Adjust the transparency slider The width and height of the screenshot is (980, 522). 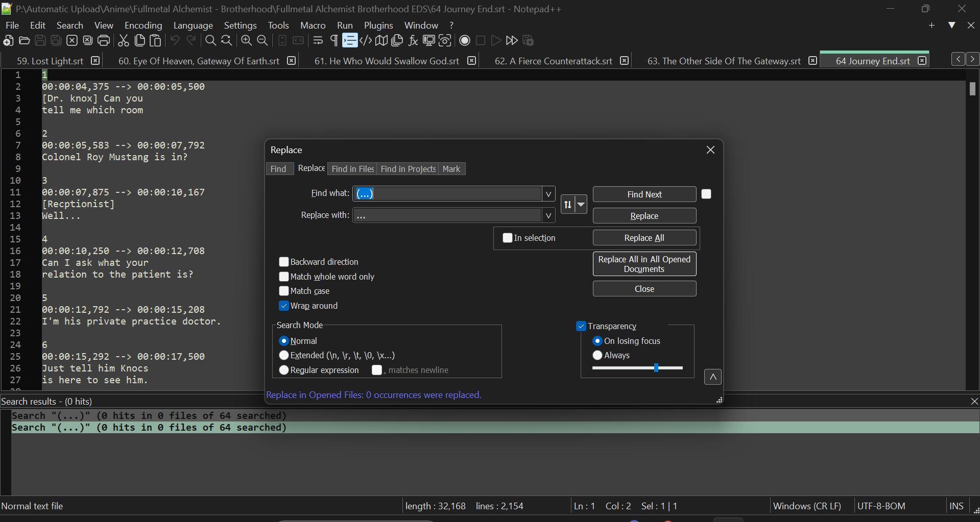(655, 367)
